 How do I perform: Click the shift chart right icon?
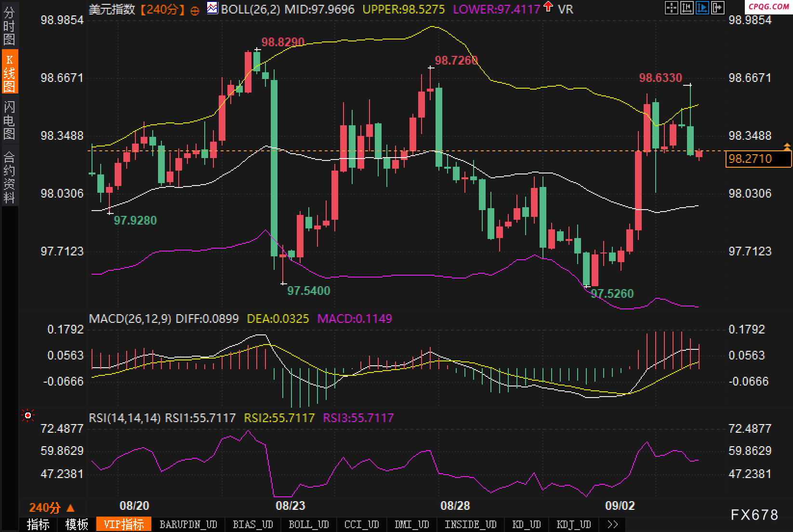[718, 7]
